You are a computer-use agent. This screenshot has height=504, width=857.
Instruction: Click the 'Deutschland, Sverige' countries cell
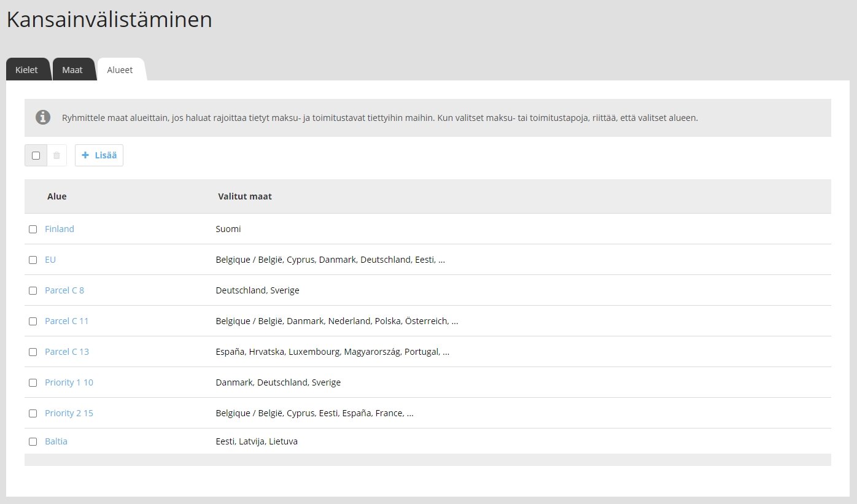coord(258,290)
